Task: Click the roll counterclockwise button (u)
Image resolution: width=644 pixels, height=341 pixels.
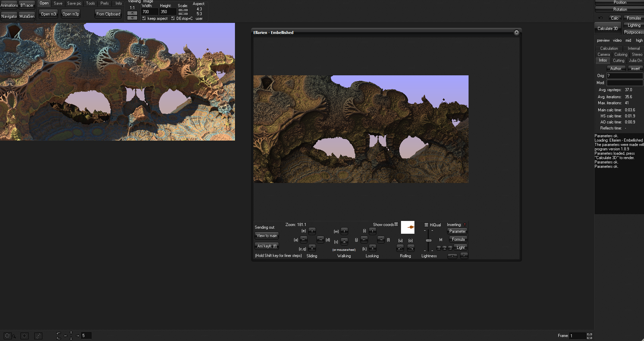Action: pyautogui.click(x=400, y=248)
